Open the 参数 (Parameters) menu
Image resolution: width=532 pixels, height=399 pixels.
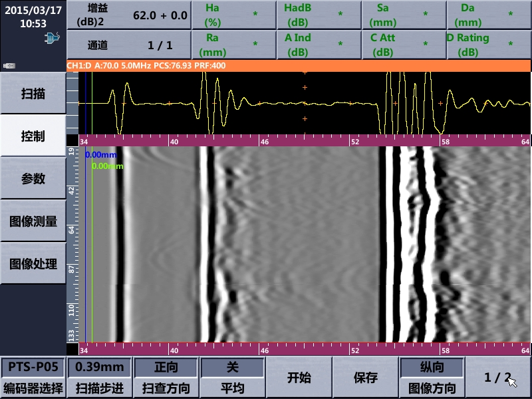pyautogui.click(x=33, y=179)
